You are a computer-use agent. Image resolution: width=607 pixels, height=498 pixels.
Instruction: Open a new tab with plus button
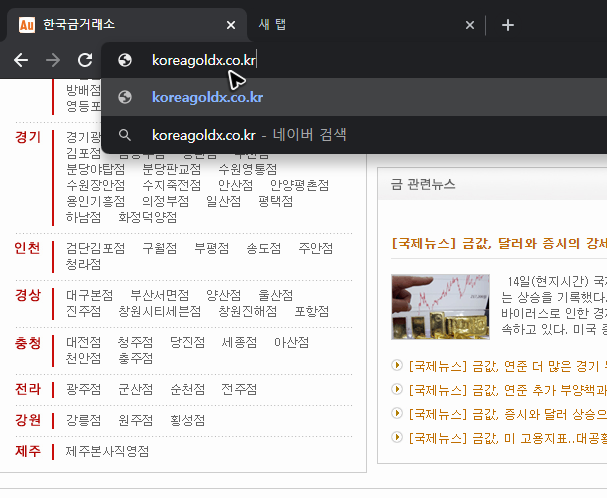pos(508,26)
